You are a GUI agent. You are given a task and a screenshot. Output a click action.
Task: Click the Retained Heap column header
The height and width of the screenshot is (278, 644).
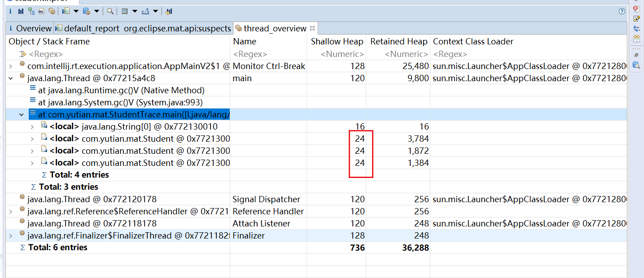click(x=398, y=42)
